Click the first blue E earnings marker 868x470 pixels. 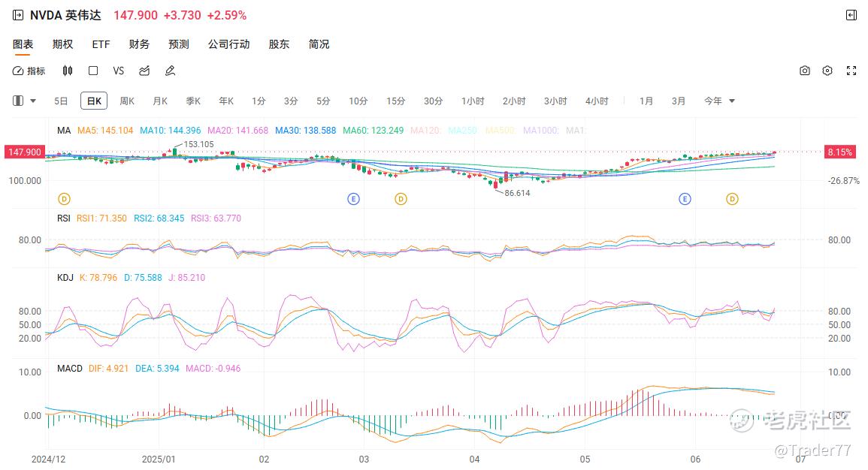click(354, 199)
